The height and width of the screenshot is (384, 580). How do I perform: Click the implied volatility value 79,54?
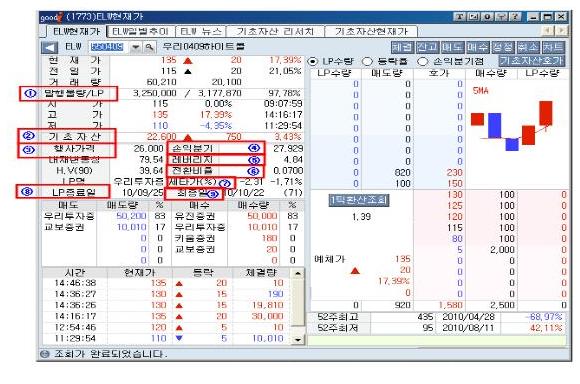click(152, 160)
